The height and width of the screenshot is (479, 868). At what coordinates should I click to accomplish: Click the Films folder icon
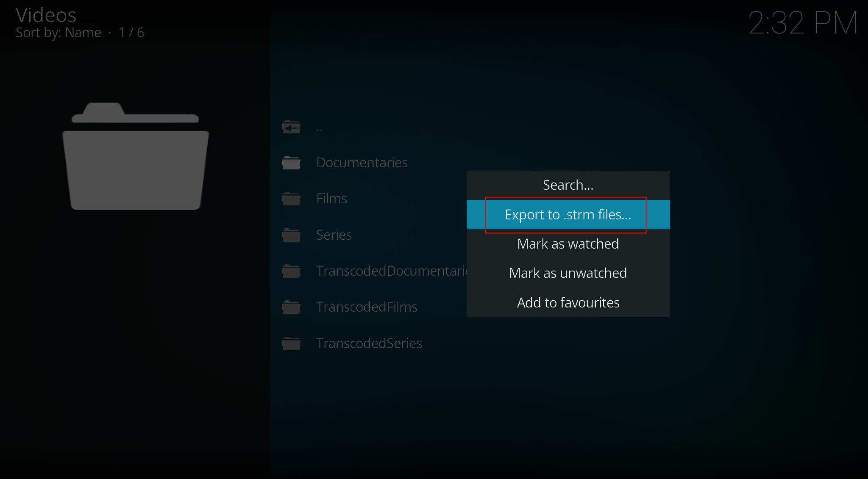(291, 199)
